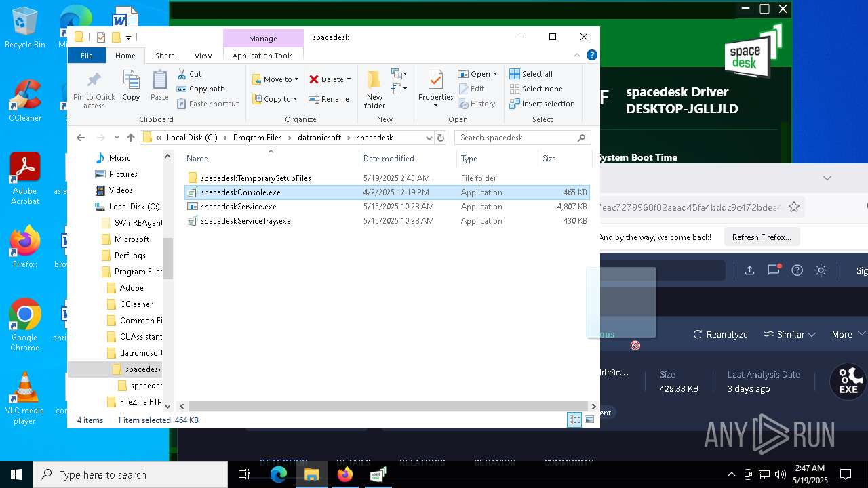The image size is (868, 488).
Task: Click the Rename command
Action: [329, 99]
